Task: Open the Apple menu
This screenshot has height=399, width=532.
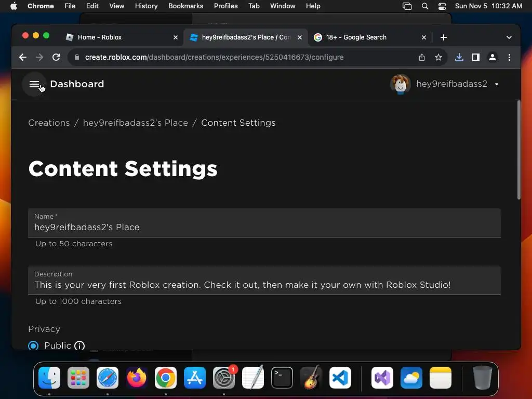Action: pos(14,6)
